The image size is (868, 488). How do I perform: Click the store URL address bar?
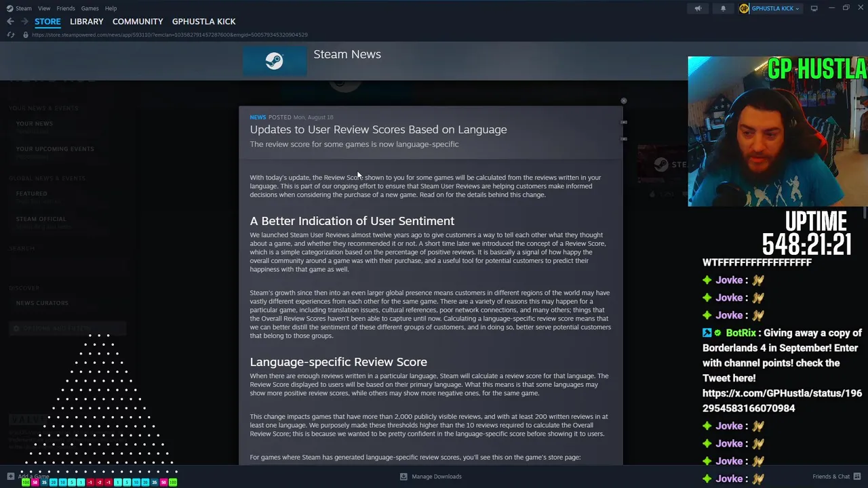coord(170,35)
